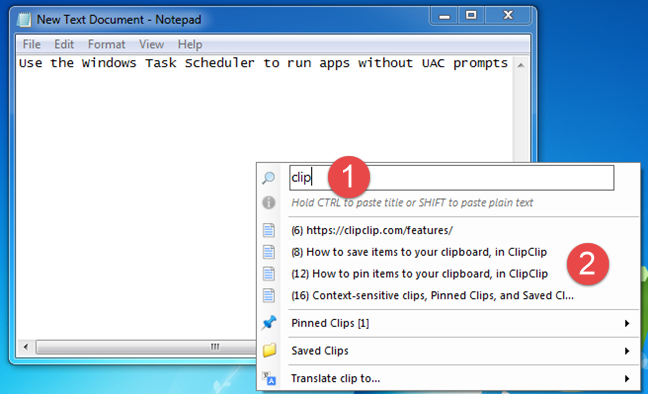Expand the Translate clip to submenu arrow
The width and height of the screenshot is (648, 394).
627,379
